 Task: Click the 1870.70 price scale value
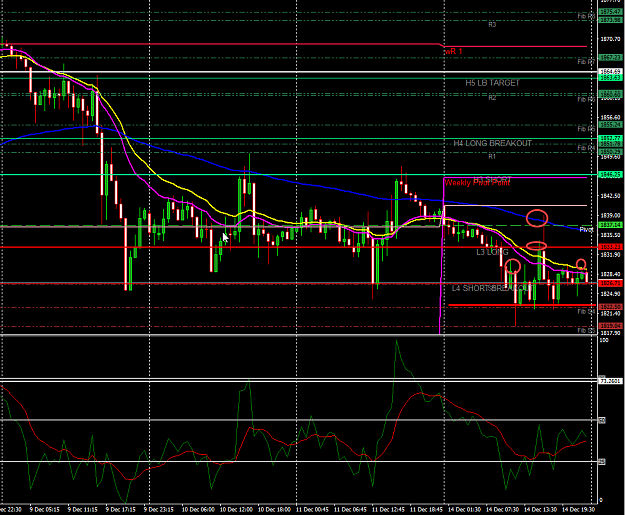pyautogui.click(x=610, y=39)
